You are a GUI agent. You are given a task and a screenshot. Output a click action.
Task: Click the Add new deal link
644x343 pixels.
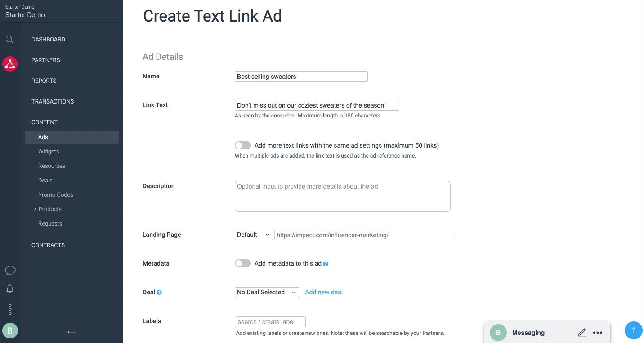(x=323, y=292)
